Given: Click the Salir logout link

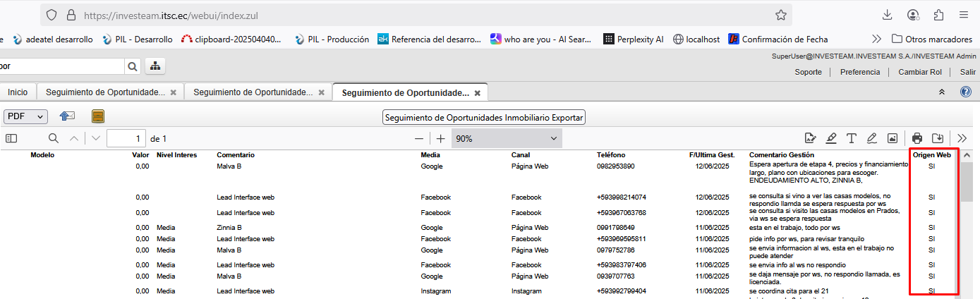Looking at the screenshot, I should click(967, 72).
